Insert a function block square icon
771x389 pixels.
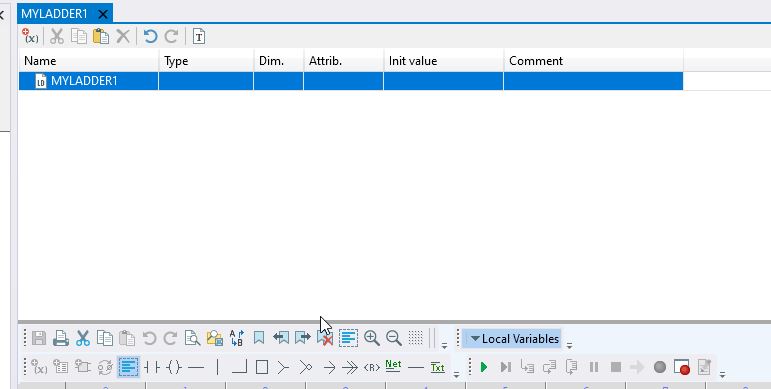click(x=262, y=367)
